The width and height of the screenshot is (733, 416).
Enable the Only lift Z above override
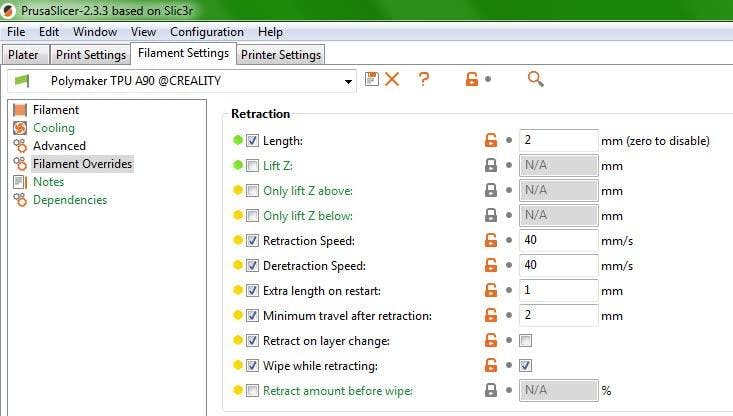click(253, 191)
